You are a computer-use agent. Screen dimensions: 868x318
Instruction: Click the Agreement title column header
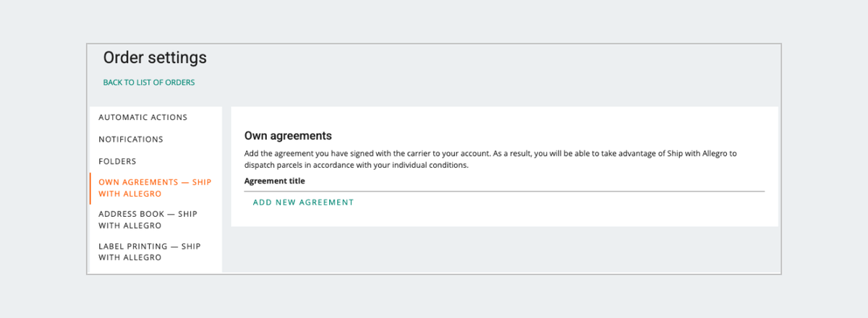(x=274, y=181)
